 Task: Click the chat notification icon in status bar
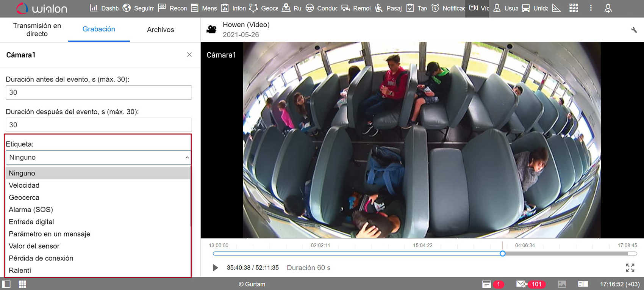click(487, 284)
